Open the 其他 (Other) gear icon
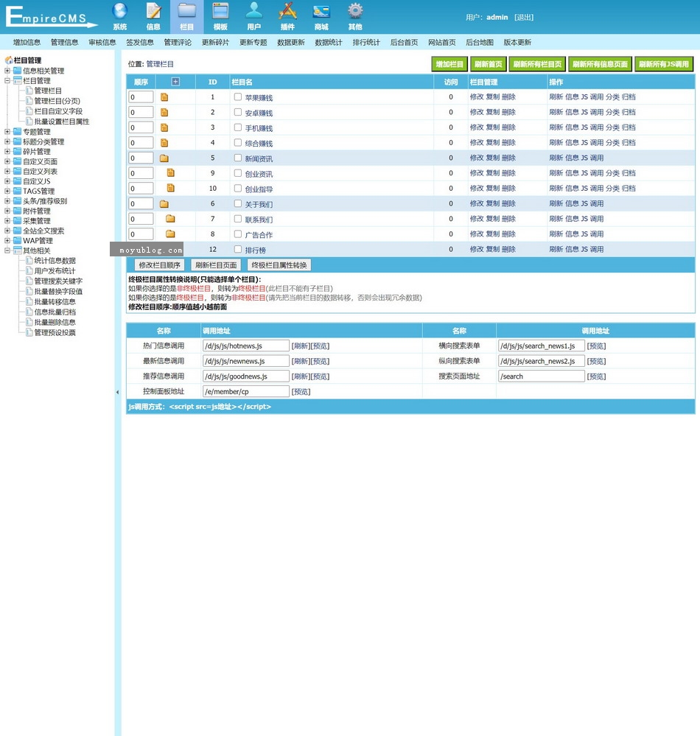 click(x=355, y=12)
